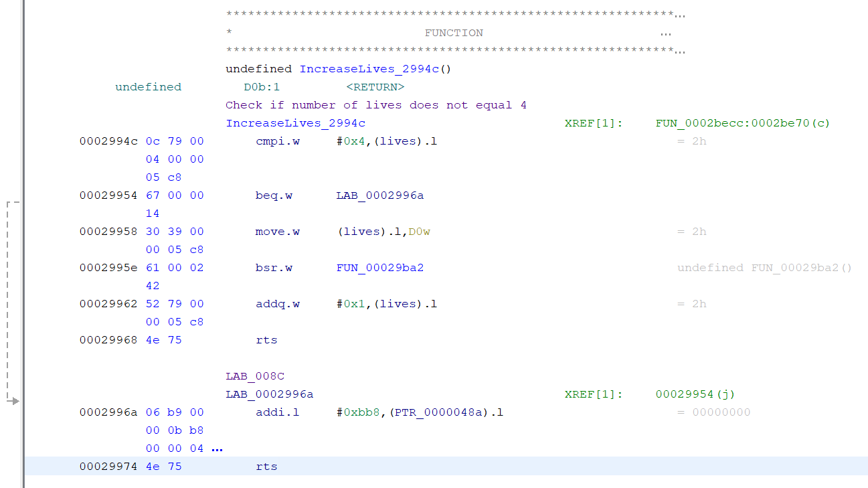Viewport: 868px width, 488px height.
Task: Expand the truncated bytes ellipsis after 00 00 04
Action: tap(217, 449)
